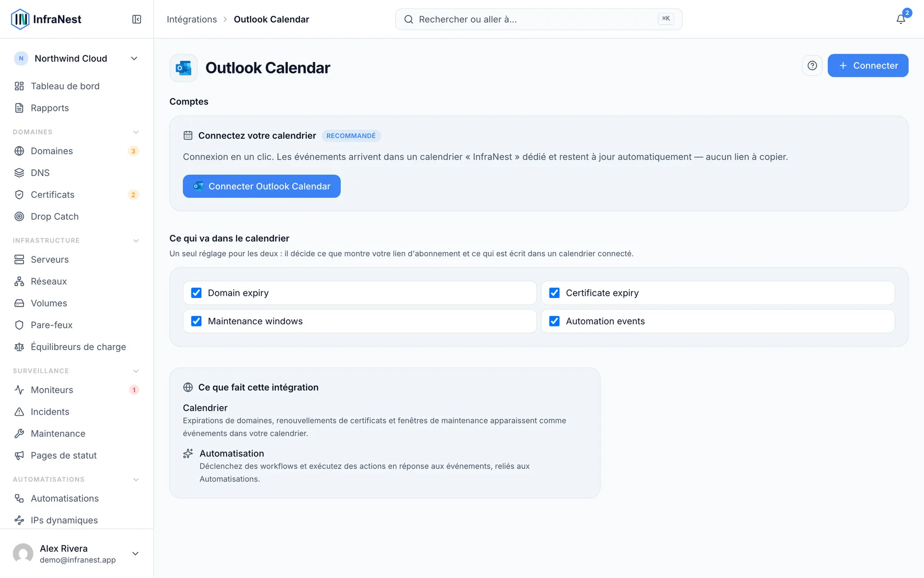Click the Tableau de bord grid icon
The height and width of the screenshot is (578, 924).
(x=19, y=86)
